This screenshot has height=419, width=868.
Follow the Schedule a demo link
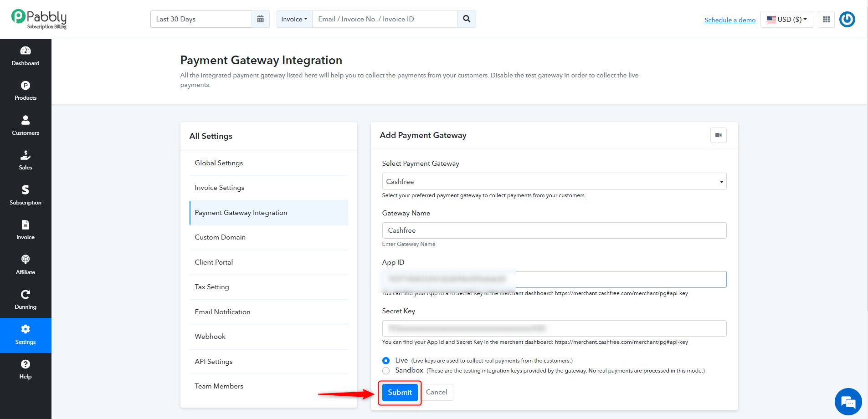pyautogui.click(x=730, y=20)
